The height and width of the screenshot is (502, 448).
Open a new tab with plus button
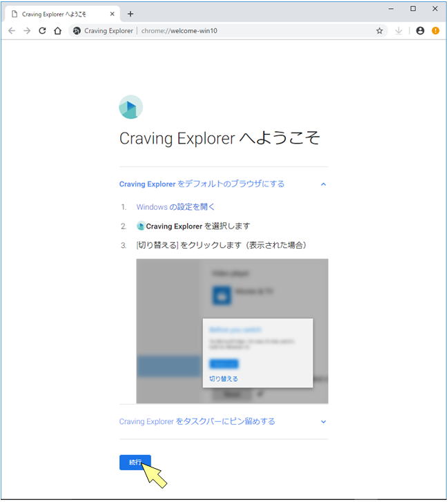click(x=130, y=14)
